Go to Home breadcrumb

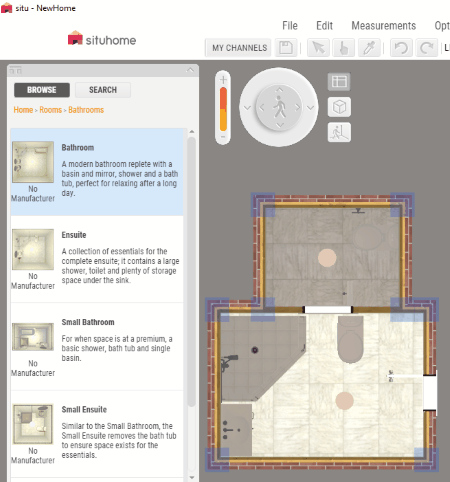[x=23, y=110]
